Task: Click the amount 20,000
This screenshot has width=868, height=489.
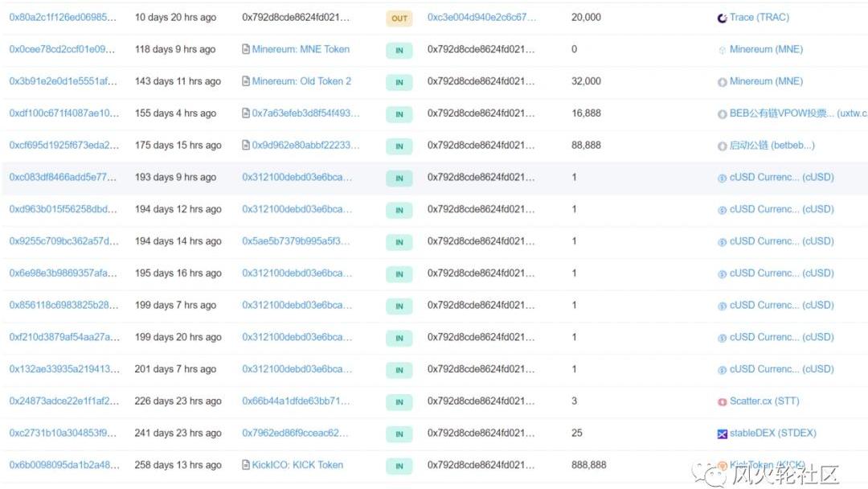Action: pyautogui.click(x=586, y=17)
